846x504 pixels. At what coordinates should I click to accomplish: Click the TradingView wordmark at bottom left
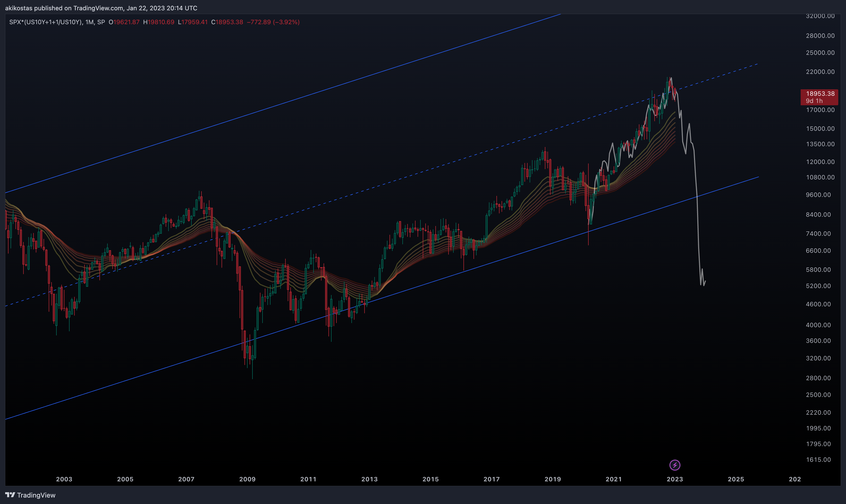click(36, 495)
